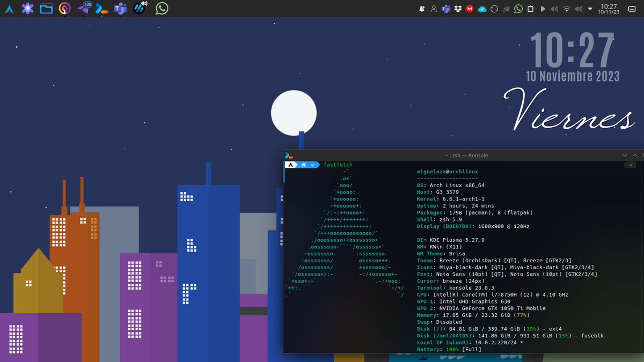Launch the circular orange-pink app icon
This screenshot has height=362, width=644.
pos(64,9)
